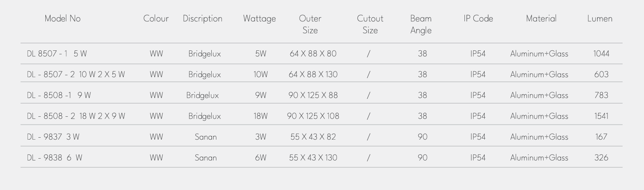Select the Colour column header
Screen dimensions: 644x190
coord(156,19)
